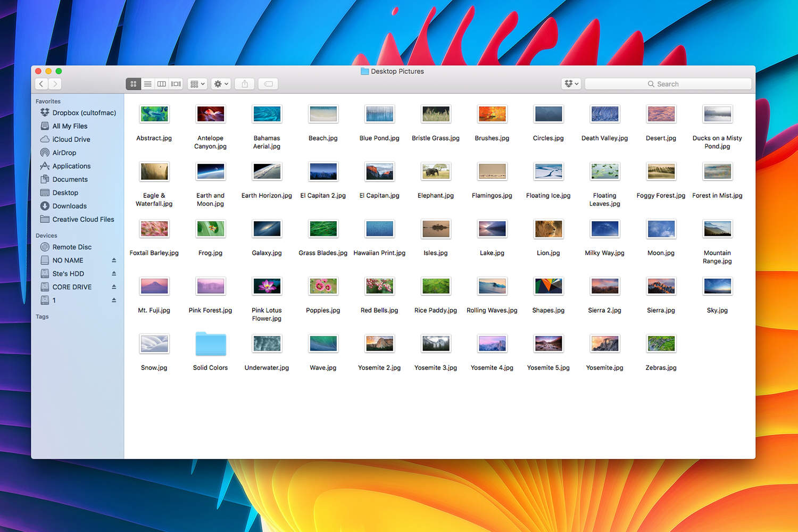Select AirDrop in the sidebar
This screenshot has height=532, width=798.
pos(64,153)
